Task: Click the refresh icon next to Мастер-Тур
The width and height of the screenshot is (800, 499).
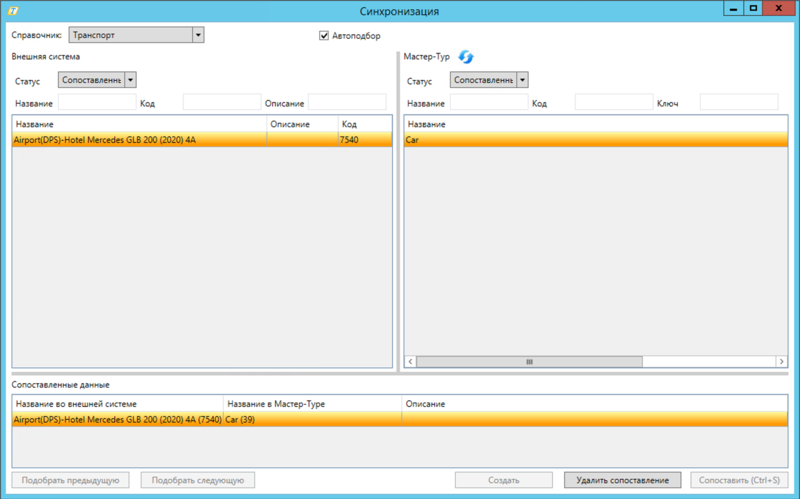Action: (x=466, y=58)
